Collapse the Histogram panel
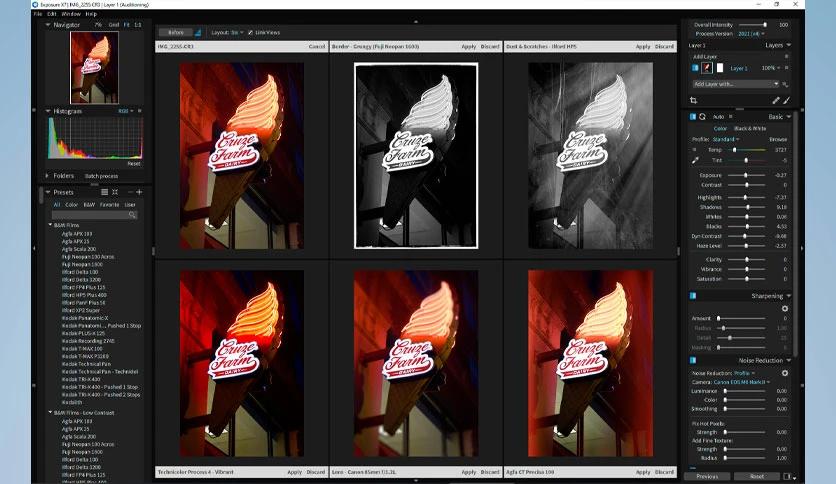Viewport: 836px width, 484px height. pyautogui.click(x=47, y=111)
